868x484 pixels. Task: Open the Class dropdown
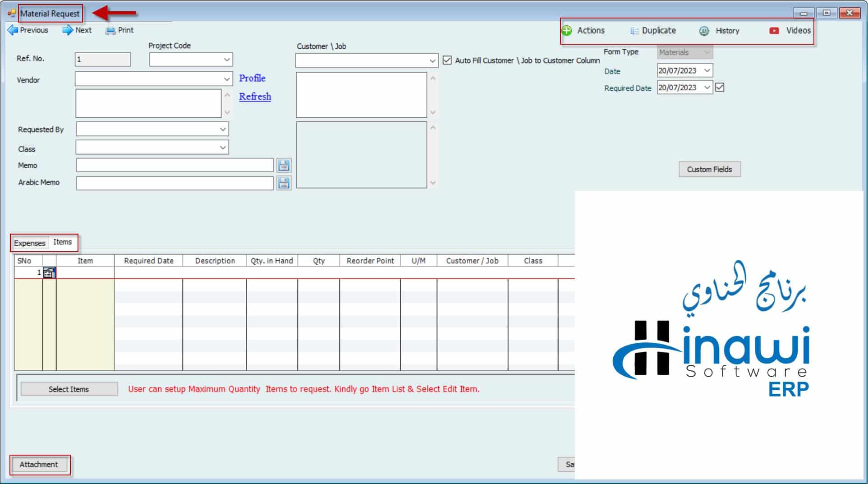pyautogui.click(x=223, y=147)
